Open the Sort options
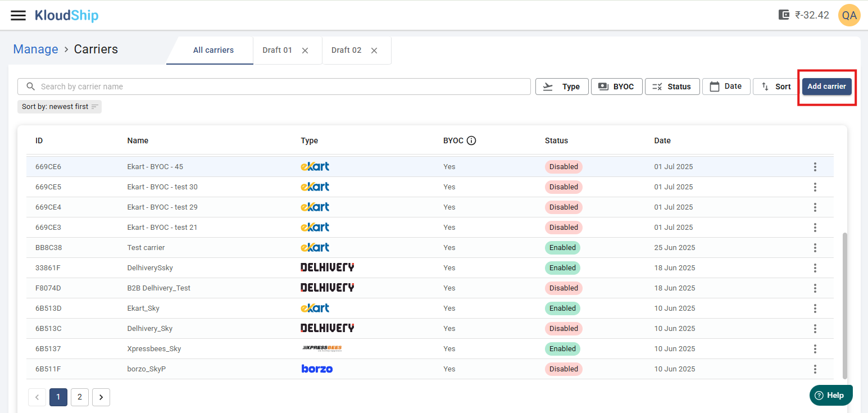This screenshot has width=868, height=413. tap(776, 87)
